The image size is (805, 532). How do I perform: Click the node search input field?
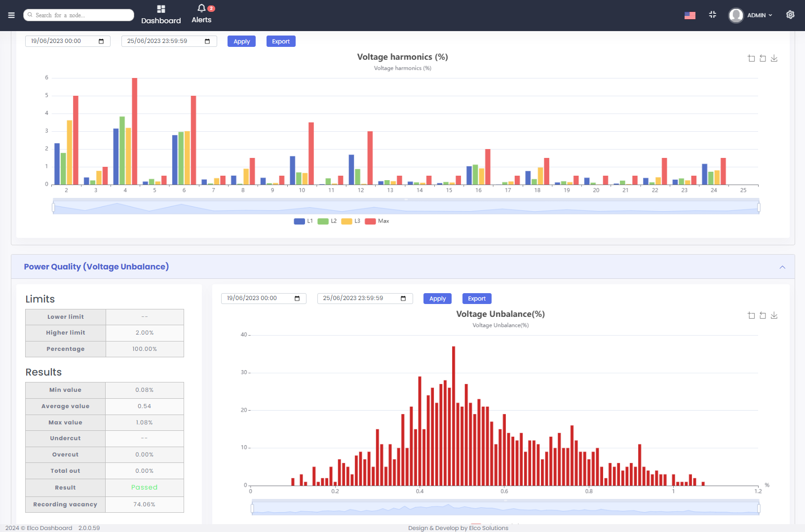[x=78, y=15]
